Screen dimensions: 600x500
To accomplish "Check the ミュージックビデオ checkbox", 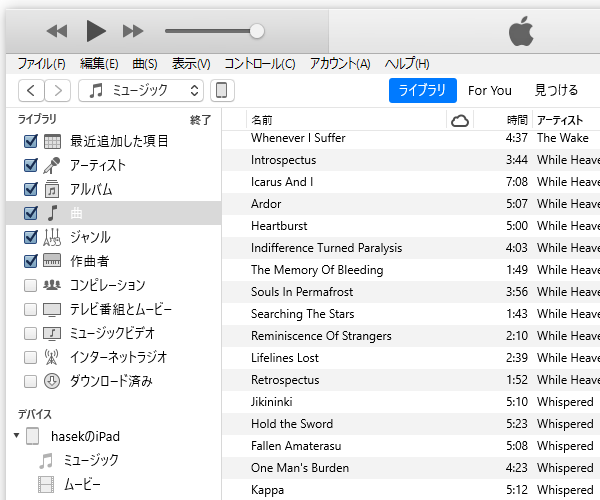I will coord(30,333).
